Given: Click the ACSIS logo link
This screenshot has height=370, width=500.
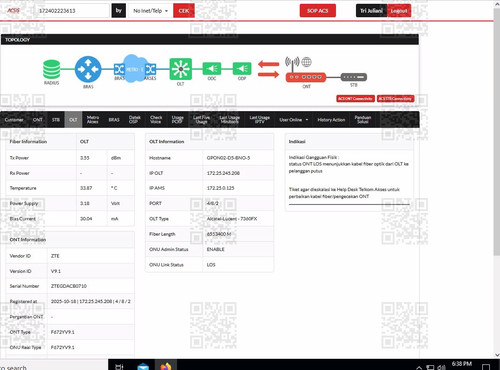Looking at the screenshot, I should (x=14, y=10).
